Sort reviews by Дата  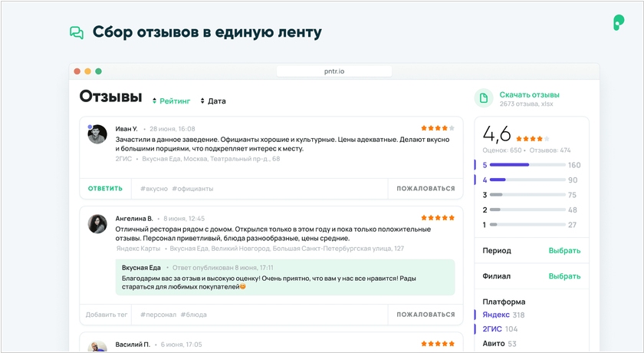click(x=213, y=101)
